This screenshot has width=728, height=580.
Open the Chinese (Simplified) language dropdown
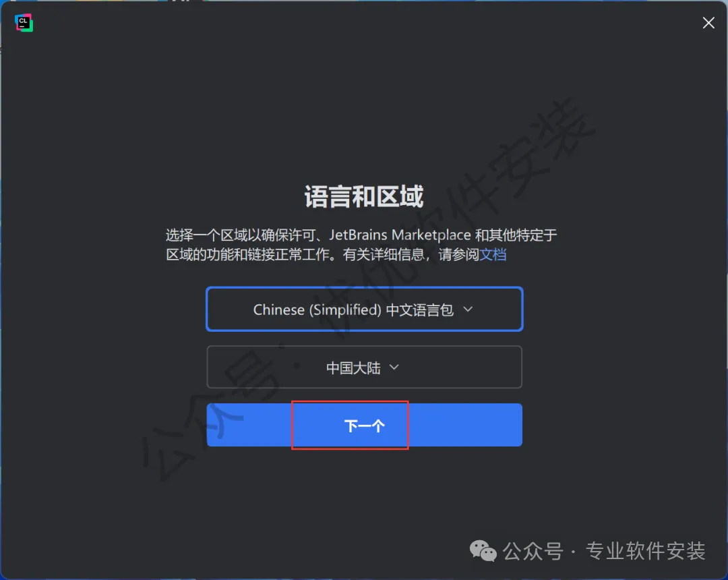tap(365, 310)
